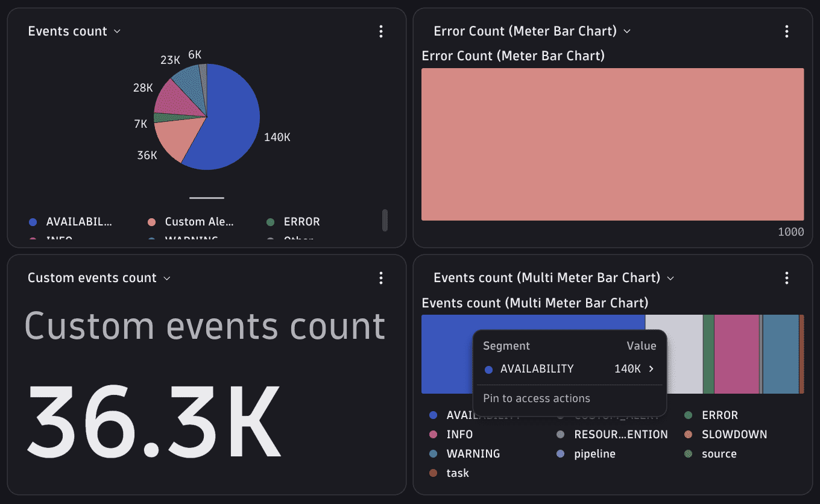The image size is (820, 504).
Task: Click the pie chart legend scrollbar
Action: pos(385,220)
